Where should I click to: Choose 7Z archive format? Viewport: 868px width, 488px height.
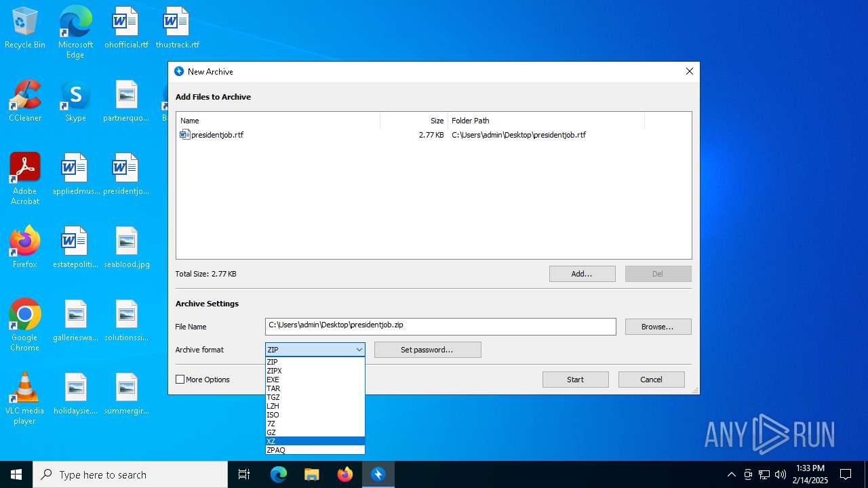coord(315,424)
